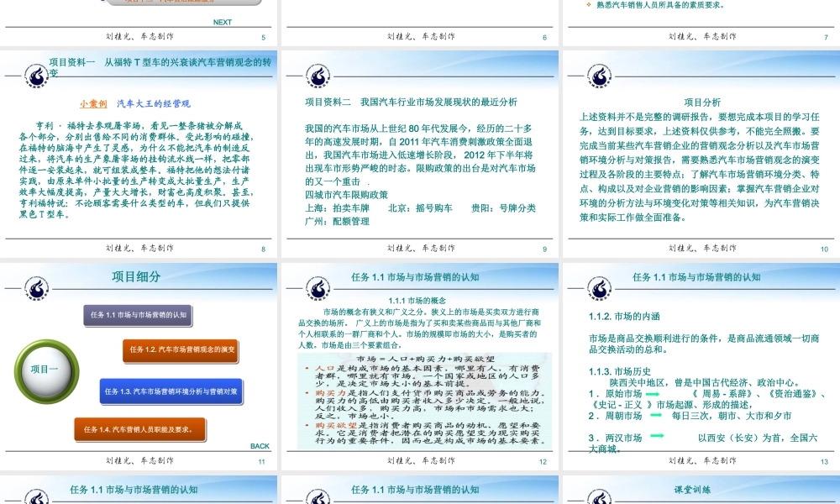840x504 pixels.
Task: Click the phoenix logo on slide 12
Action: coord(318,288)
